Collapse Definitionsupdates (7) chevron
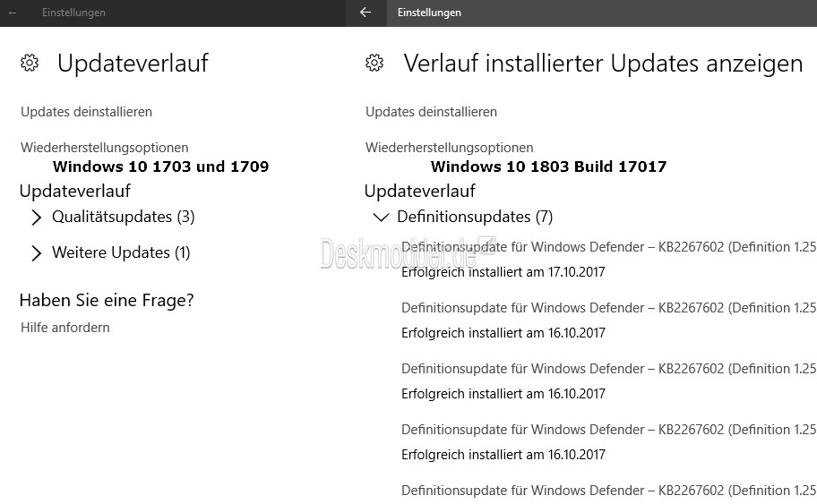 point(382,218)
